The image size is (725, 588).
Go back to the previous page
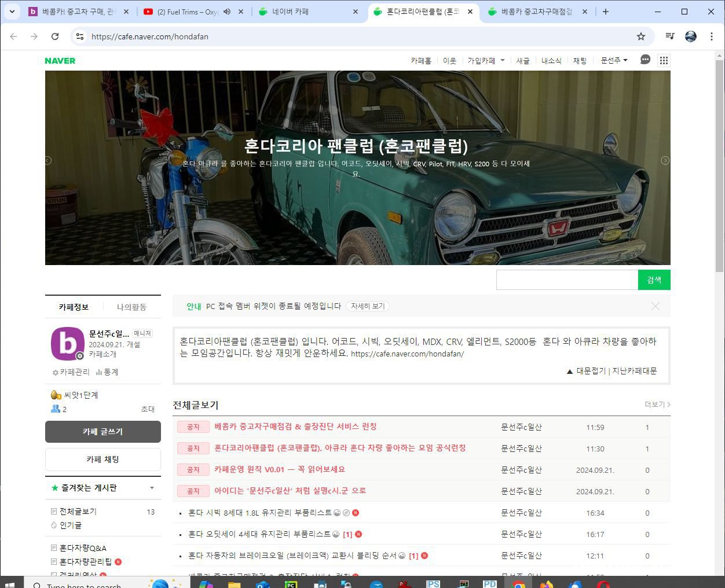(x=13, y=36)
